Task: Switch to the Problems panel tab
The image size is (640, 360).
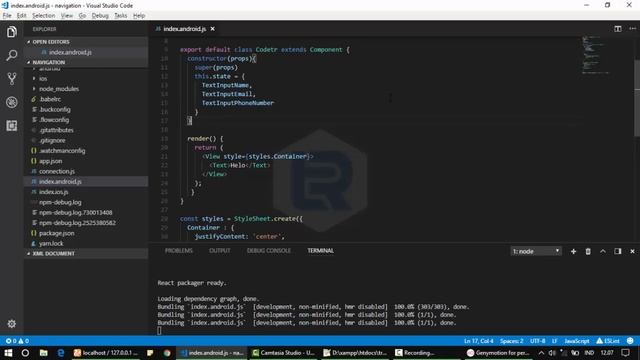Action: [179, 251]
